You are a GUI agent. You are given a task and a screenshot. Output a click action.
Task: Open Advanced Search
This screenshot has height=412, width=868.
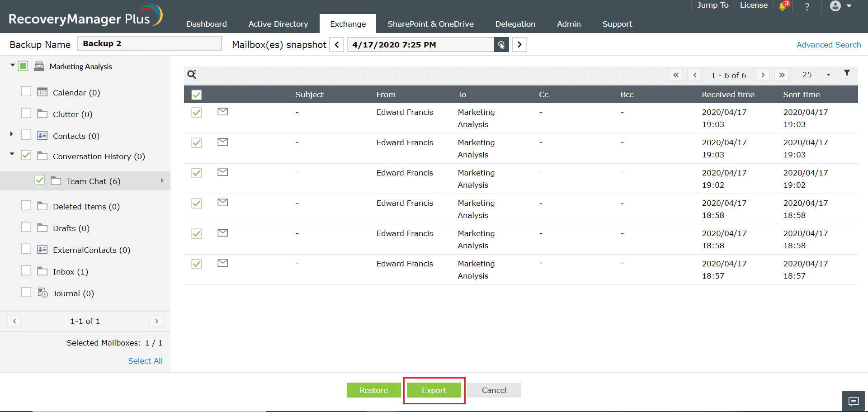[829, 44]
